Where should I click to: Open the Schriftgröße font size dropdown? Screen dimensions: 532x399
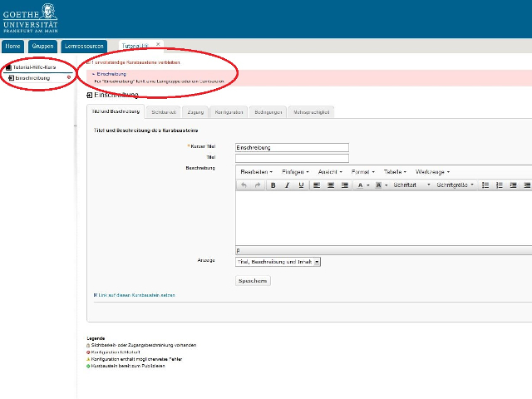pos(455,185)
